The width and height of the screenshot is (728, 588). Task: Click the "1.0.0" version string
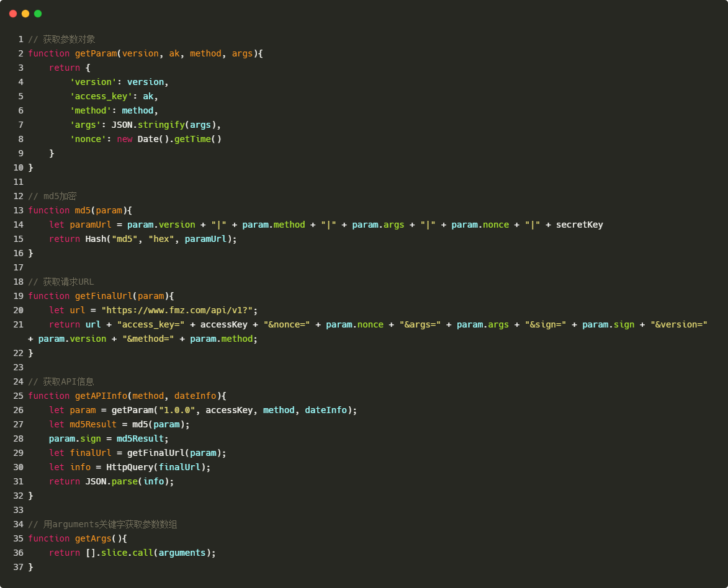[x=177, y=411]
